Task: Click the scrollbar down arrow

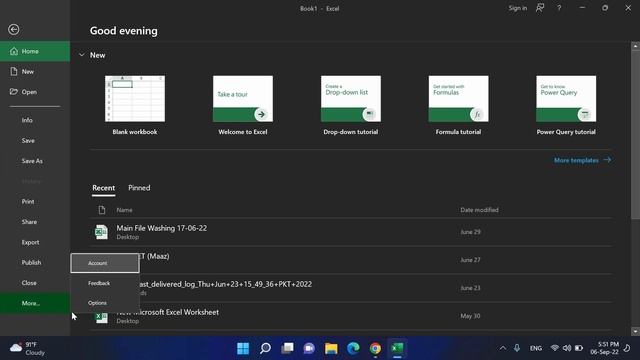Action: pyautogui.click(x=635, y=331)
